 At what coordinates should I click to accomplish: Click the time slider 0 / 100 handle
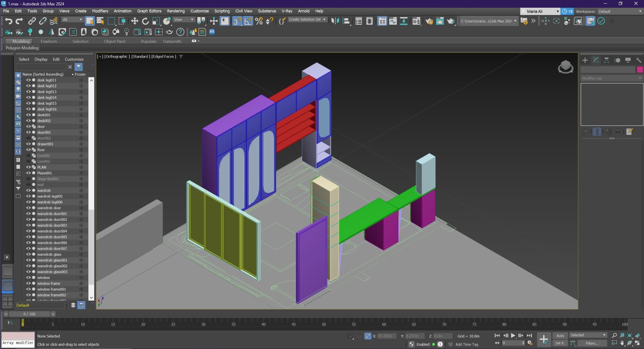point(30,314)
